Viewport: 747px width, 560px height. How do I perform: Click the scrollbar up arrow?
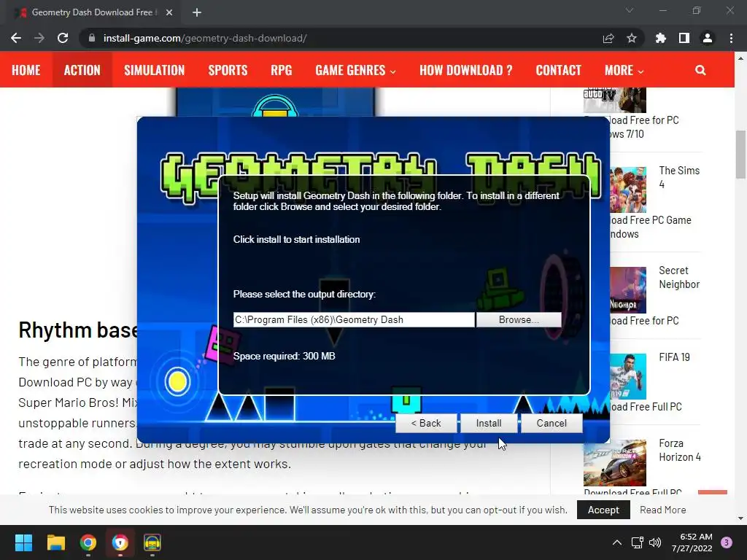click(740, 58)
